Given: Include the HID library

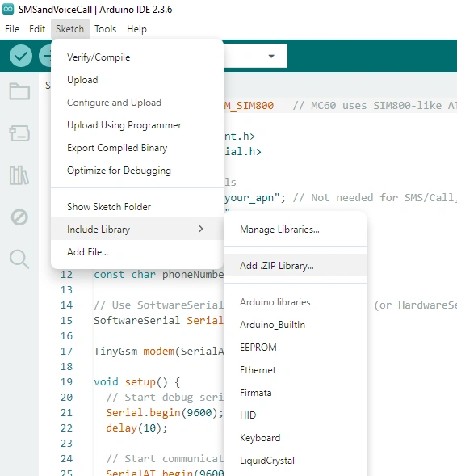Looking at the screenshot, I should coord(295,415).
